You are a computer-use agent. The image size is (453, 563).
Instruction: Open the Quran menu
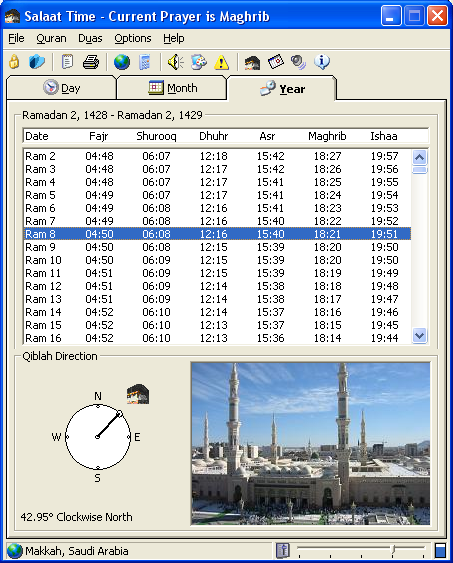point(51,38)
